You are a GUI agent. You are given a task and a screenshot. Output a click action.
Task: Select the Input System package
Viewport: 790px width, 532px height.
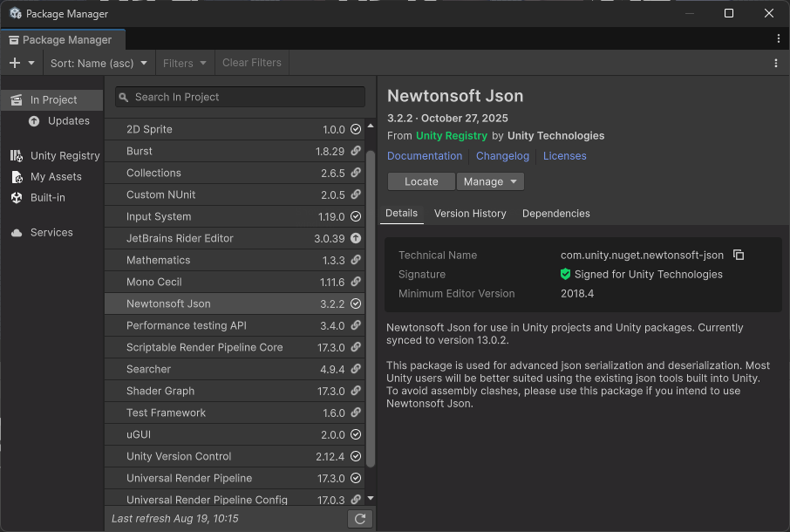tap(235, 216)
